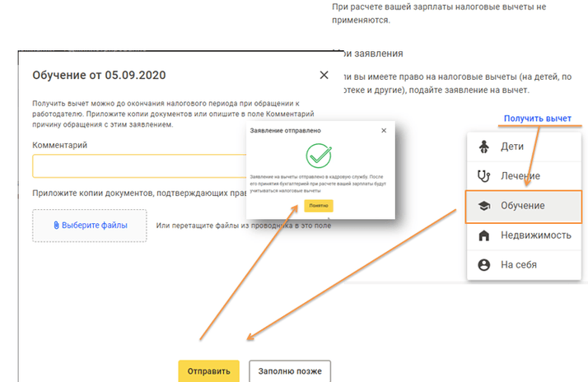Close the Обучение от 05.09.2020 dialog
The width and height of the screenshot is (588, 382).
(x=324, y=75)
